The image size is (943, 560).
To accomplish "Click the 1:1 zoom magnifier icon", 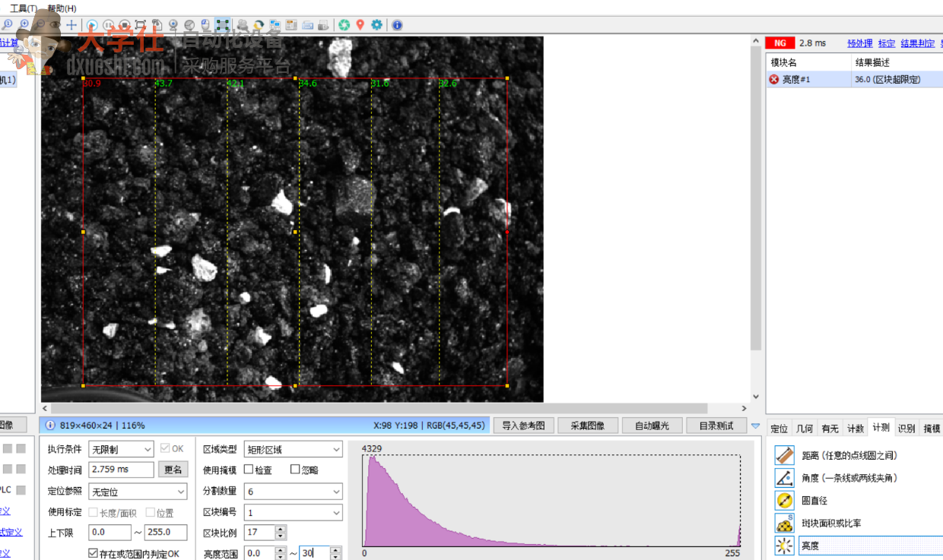I will 7,24.
